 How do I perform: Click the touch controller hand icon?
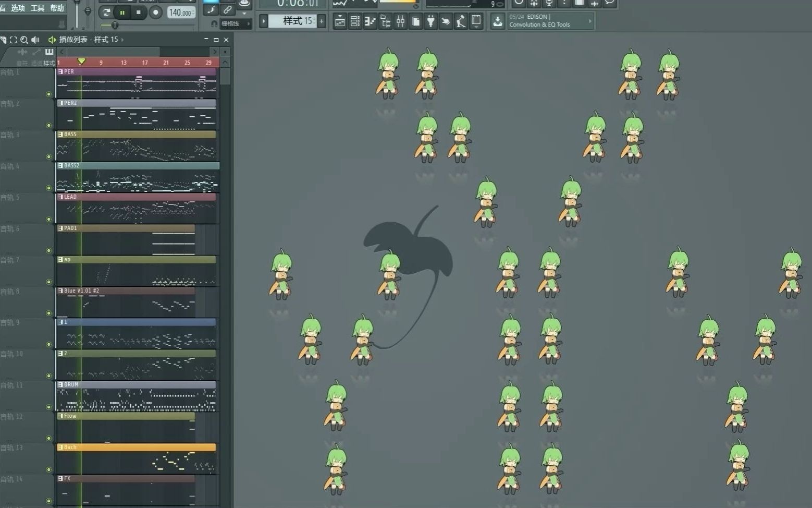tap(446, 21)
